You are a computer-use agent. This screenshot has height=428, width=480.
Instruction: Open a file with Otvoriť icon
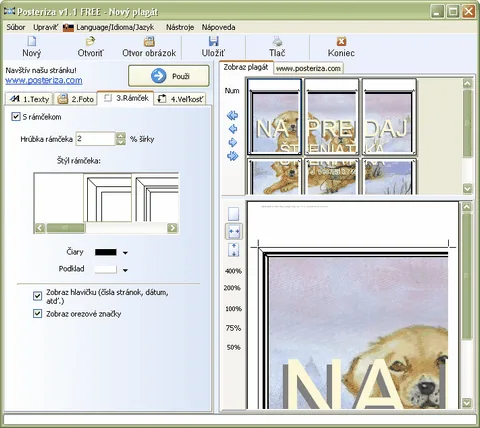coord(90,41)
